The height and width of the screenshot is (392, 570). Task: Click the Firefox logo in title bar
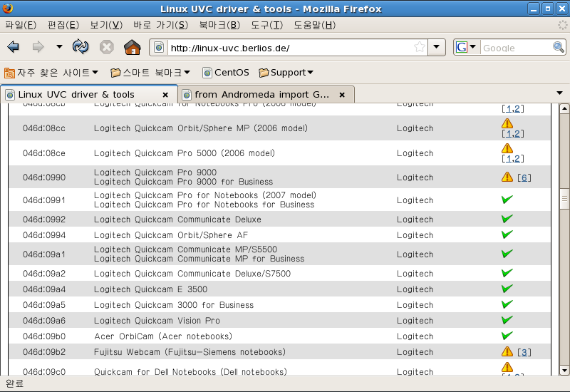pyautogui.click(x=7, y=8)
